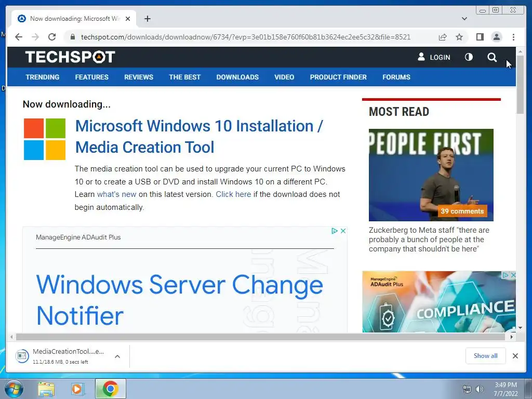The image size is (532, 399).
Task: Open the ADAudit Plus compliance ad
Action: (x=438, y=302)
